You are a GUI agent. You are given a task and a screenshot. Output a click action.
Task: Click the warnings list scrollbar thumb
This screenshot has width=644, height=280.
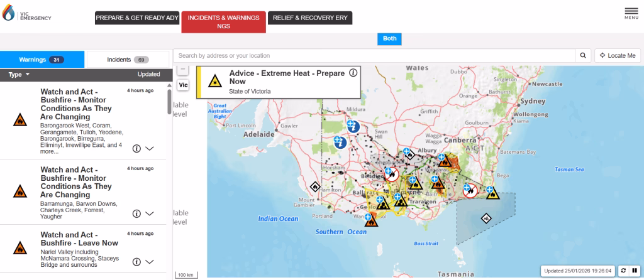click(x=170, y=102)
